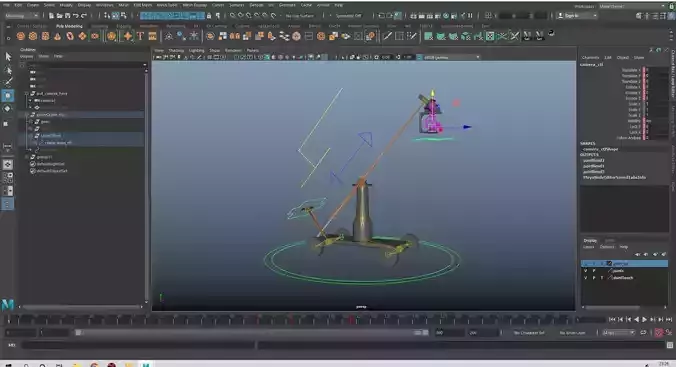Click the New Scene icon on the status line

(x=51, y=16)
